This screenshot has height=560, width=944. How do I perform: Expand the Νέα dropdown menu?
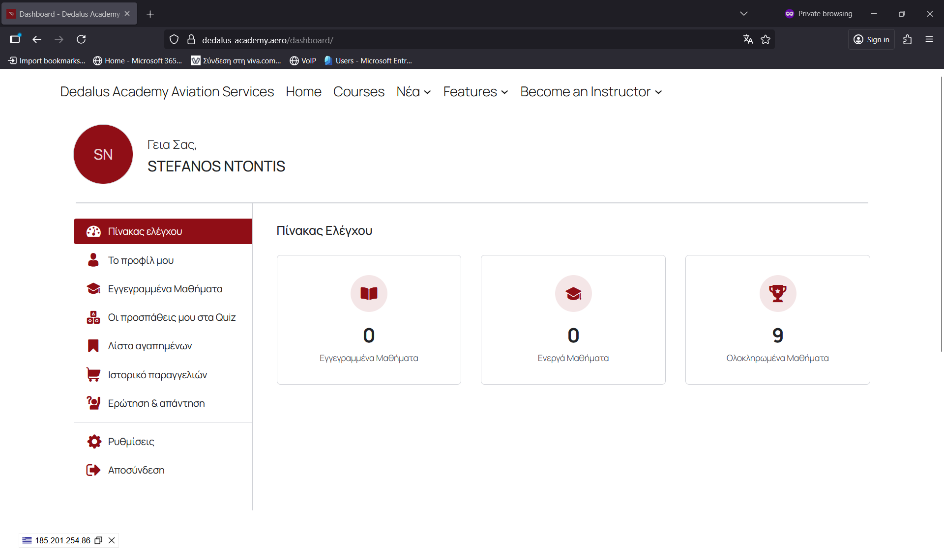[x=413, y=92]
